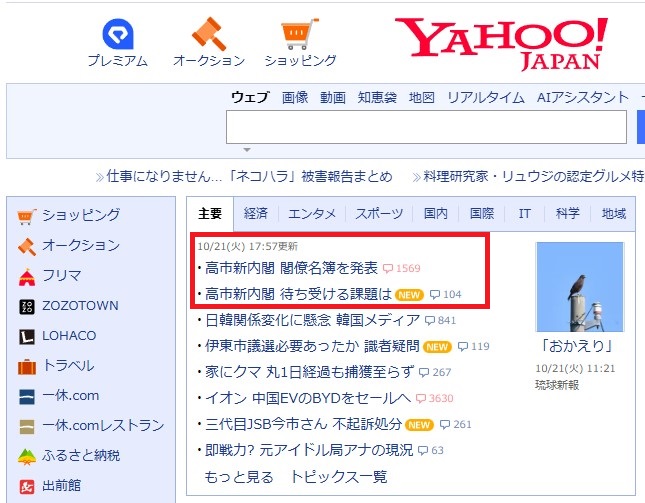Viewport: 645px width, 503px height.
Task: Click inside the web search input field
Action: 428,128
